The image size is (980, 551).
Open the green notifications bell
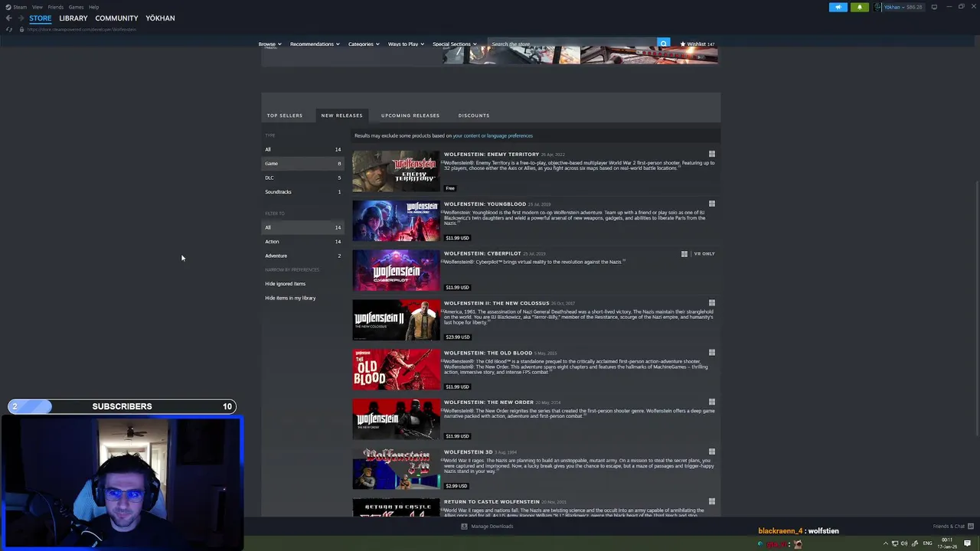click(x=859, y=7)
